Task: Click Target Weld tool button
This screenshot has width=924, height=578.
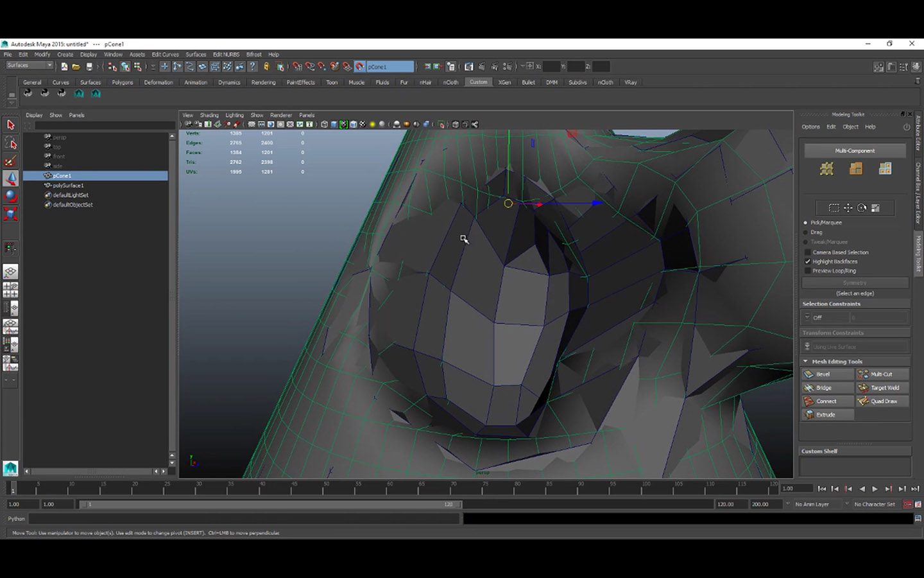Action: click(x=882, y=387)
